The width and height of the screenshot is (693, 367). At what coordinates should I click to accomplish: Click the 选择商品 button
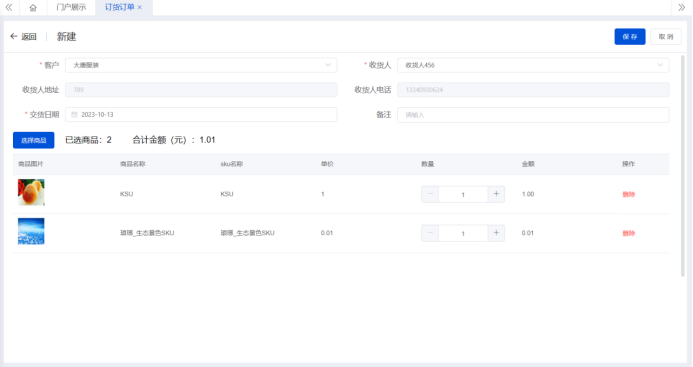[34, 140]
